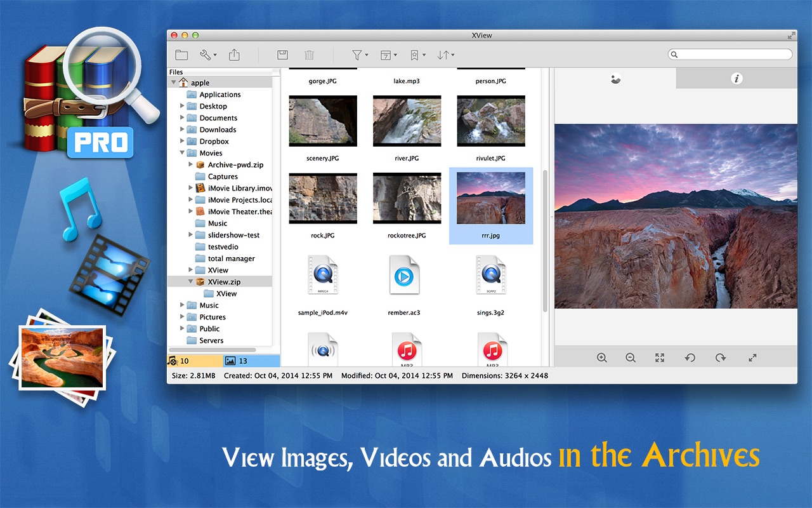Toggle the audio count filter showing 10
Viewport: 812px width, 508px height.
tap(195, 361)
